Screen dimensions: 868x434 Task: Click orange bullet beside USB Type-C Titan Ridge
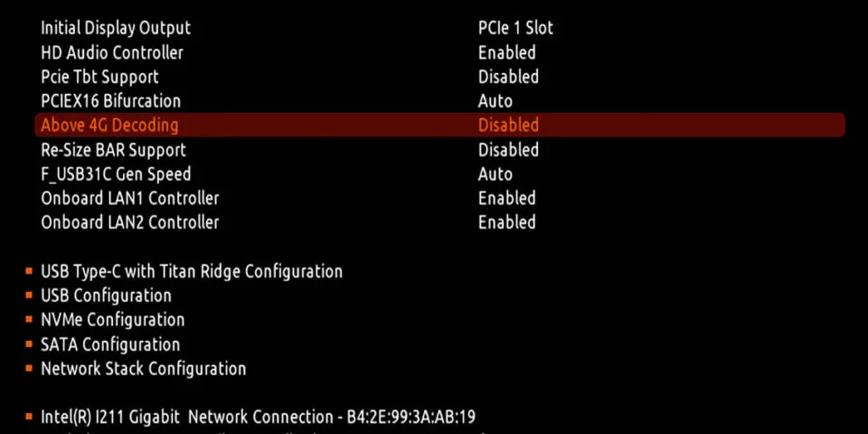coord(29,271)
